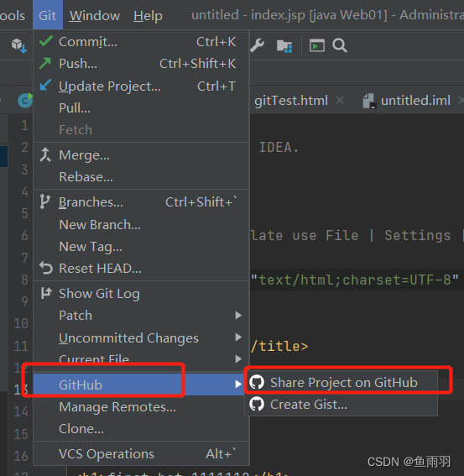The height and width of the screenshot is (476, 464).
Task: Click GitHub logo beside Create Gist
Action: coord(257,404)
